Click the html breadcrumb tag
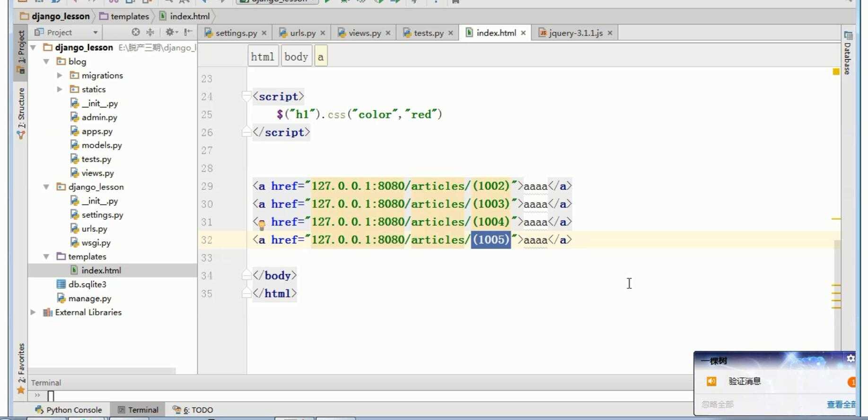This screenshot has width=868, height=420. (x=263, y=56)
